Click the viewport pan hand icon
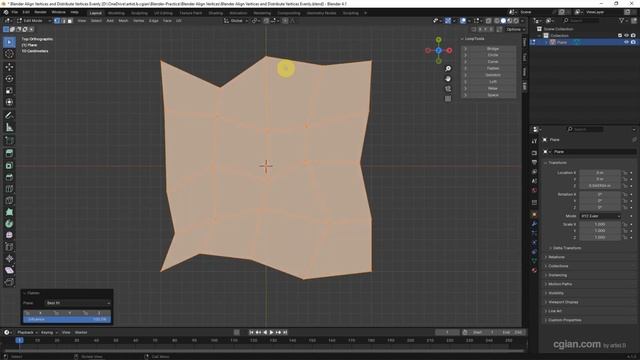The image size is (640, 360). coord(448,79)
